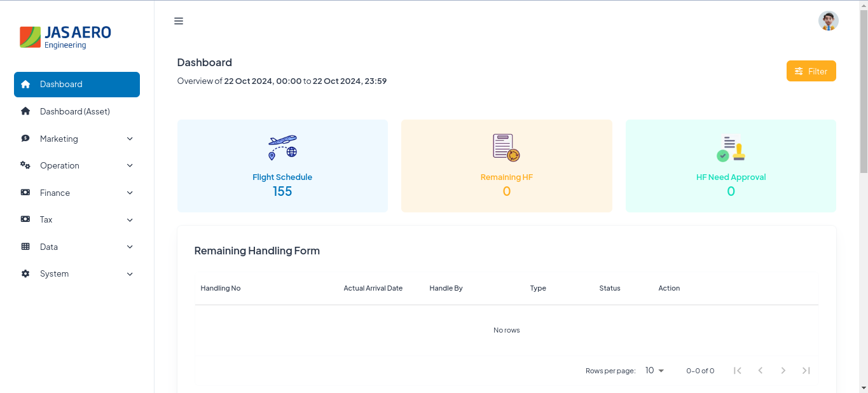Click the scrollbar down arrow

pos(864,387)
